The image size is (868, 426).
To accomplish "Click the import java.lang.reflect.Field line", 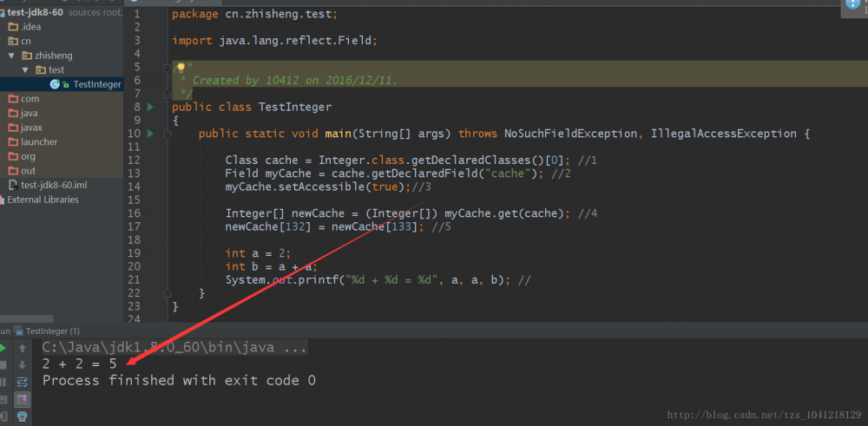I will click(x=274, y=41).
